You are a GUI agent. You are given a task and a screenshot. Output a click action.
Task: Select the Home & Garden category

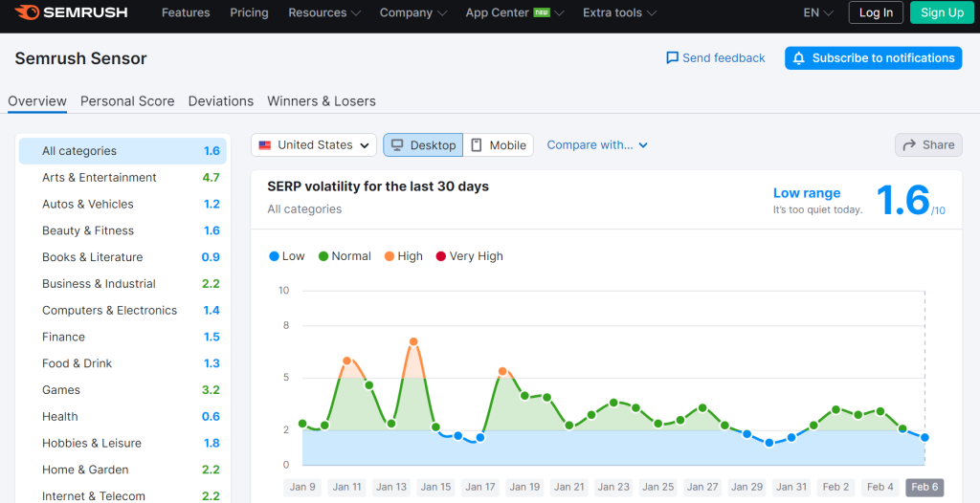click(x=122, y=470)
